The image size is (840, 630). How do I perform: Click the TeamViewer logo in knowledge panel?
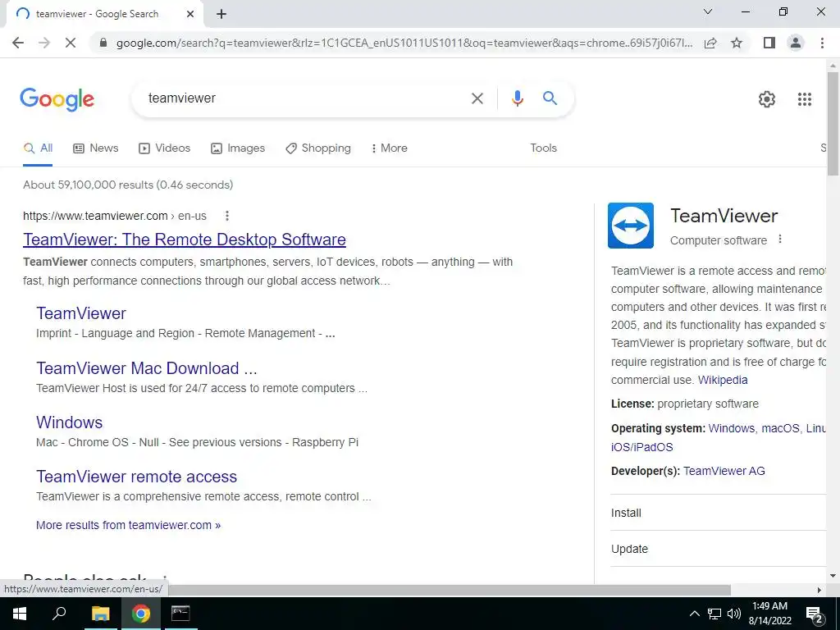click(631, 226)
